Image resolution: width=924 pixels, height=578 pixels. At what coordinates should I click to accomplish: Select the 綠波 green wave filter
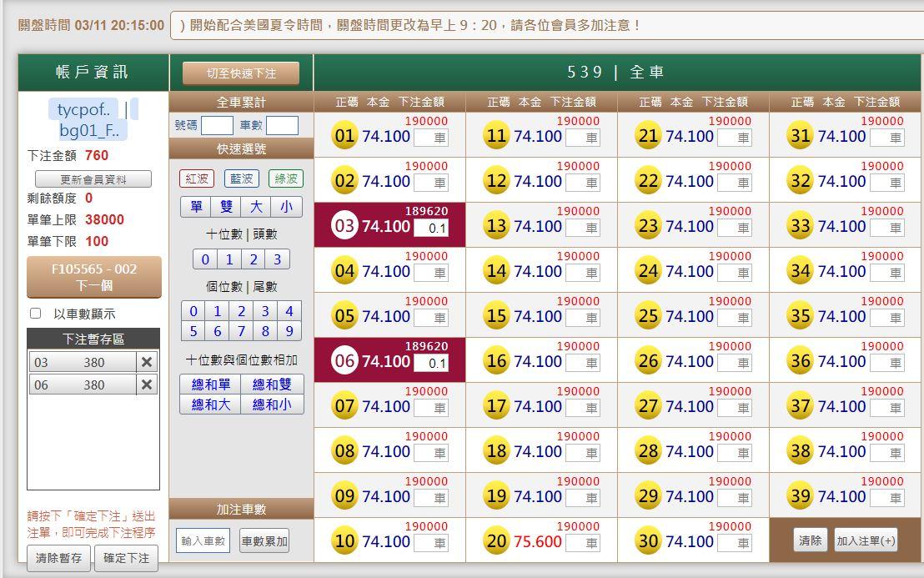click(x=286, y=178)
